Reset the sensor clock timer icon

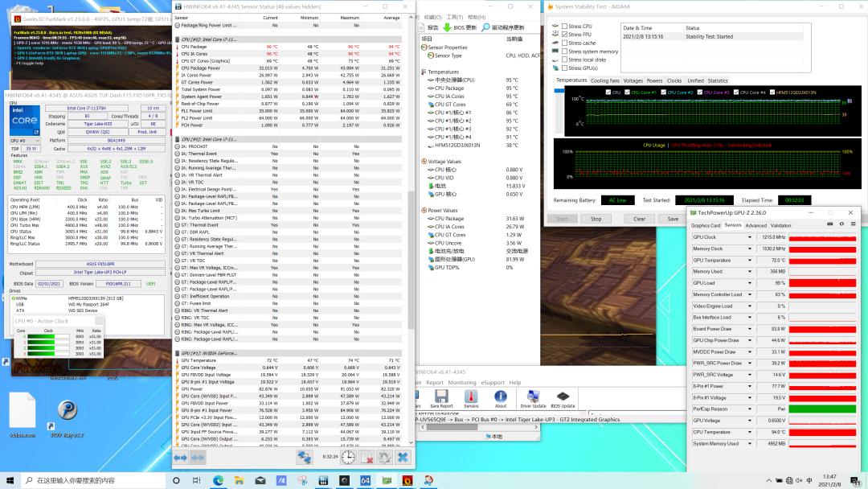coord(347,457)
